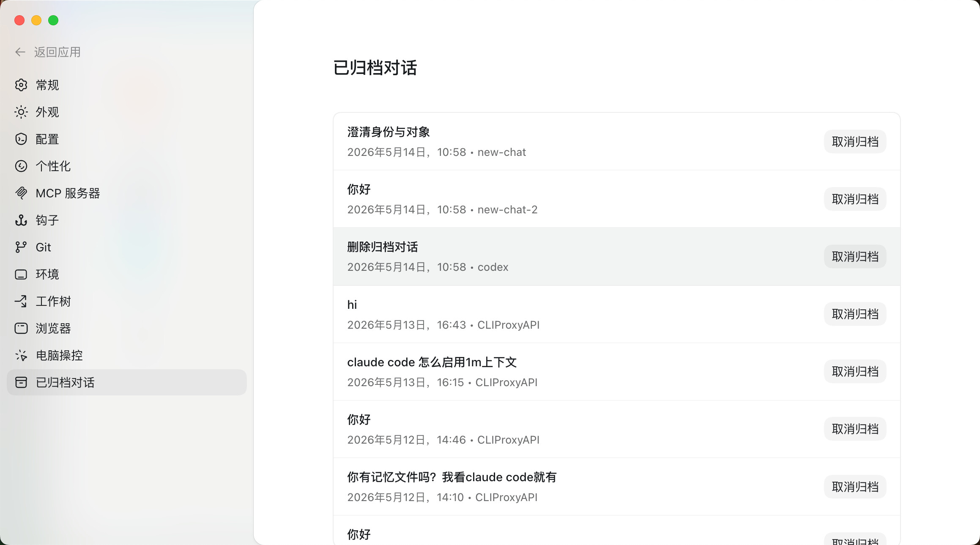The image size is (980, 545).
Task: Click the archive box icon next to 已归档对话
Action: (21, 382)
